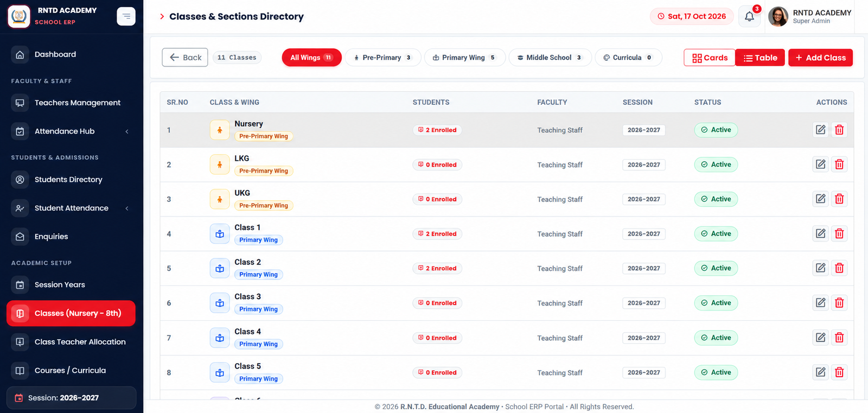The height and width of the screenshot is (413, 868).
Task: Go to Enquiries
Action: (x=71, y=237)
